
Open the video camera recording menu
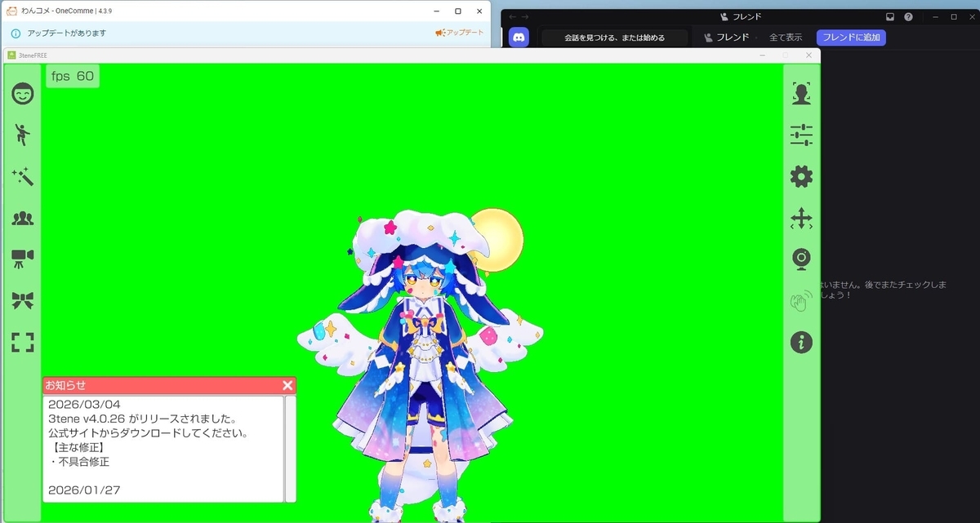[x=23, y=259]
